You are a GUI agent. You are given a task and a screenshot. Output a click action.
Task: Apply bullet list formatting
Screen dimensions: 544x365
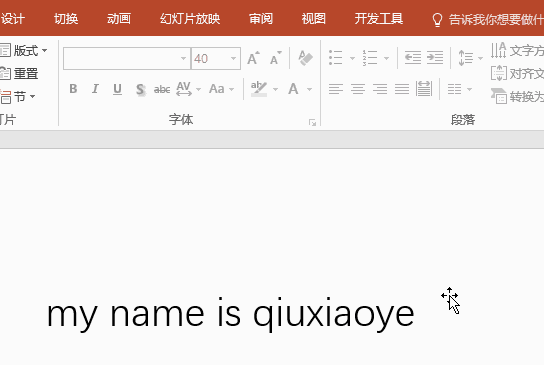pos(335,58)
